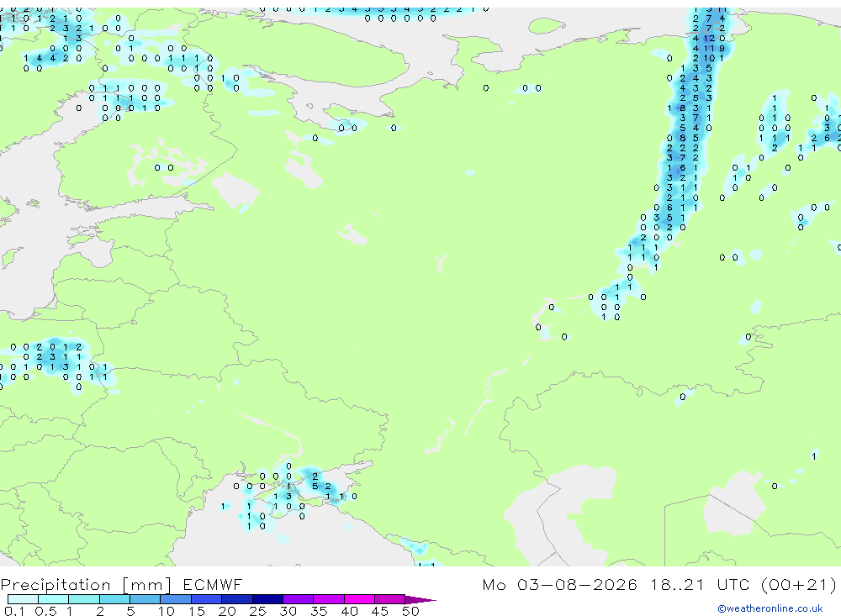Click the 'Precipitation [mm]' title text

[x=86, y=585]
